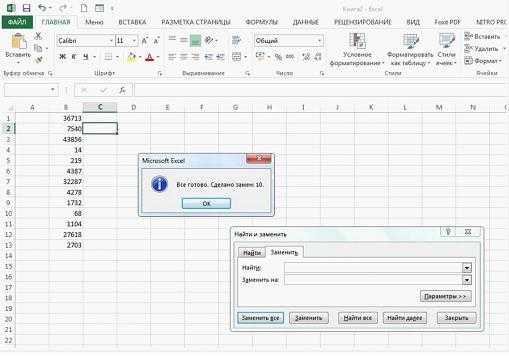Click the Borders icon in font group
509x364 pixels.
[108, 57]
